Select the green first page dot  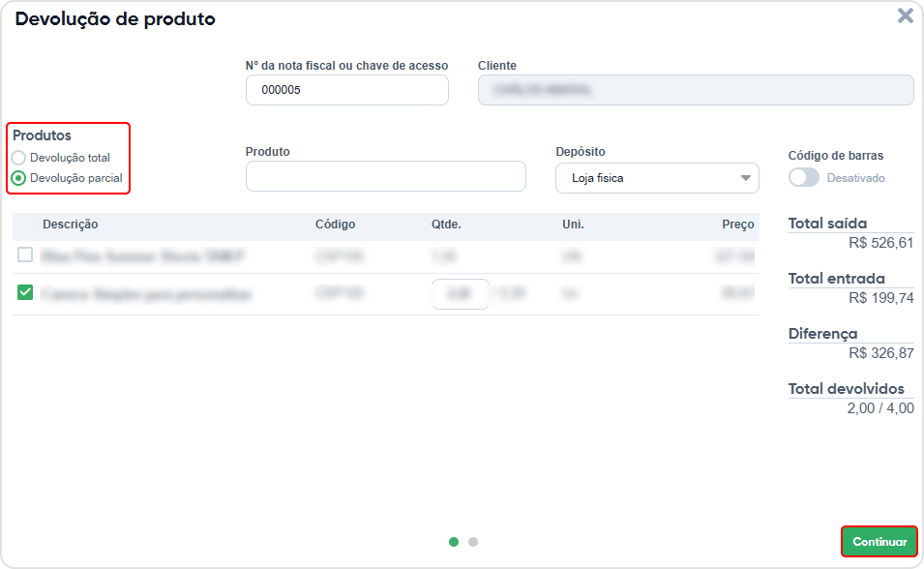[x=454, y=542]
